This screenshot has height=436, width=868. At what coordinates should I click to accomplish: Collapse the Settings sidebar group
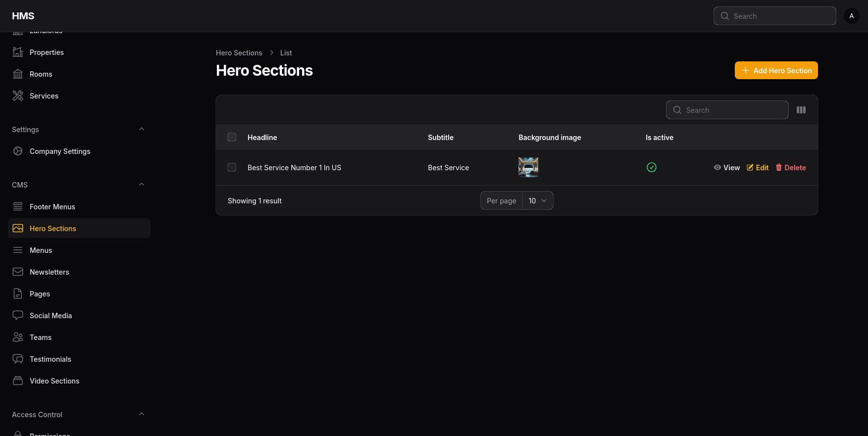(142, 129)
